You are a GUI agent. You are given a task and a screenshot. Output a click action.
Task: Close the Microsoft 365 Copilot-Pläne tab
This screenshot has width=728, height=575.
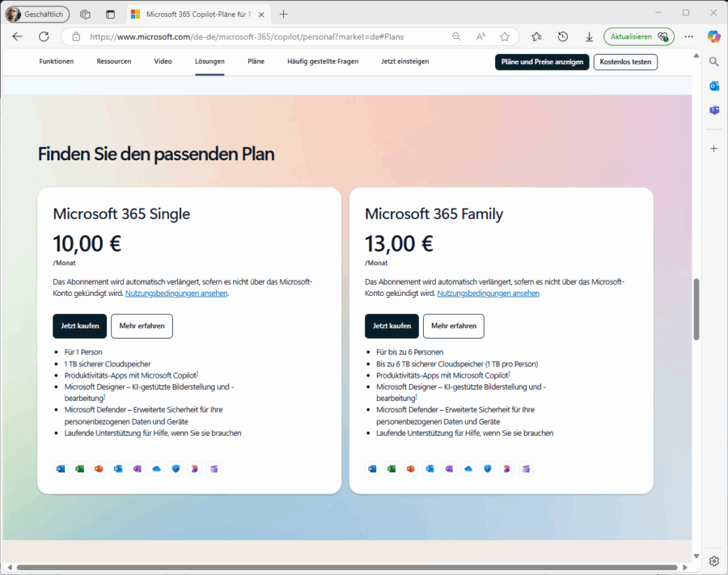coord(261,15)
